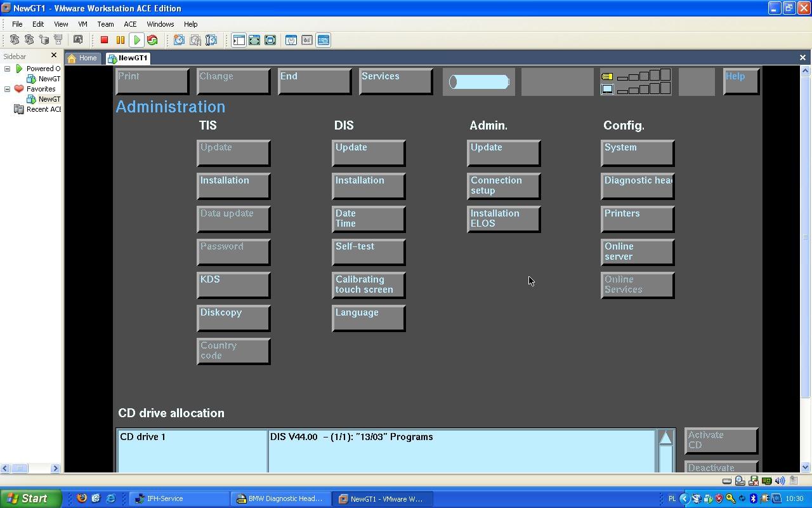Click the Internet Explorer quick launch icon
The width and height of the screenshot is (812, 508).
110,498
